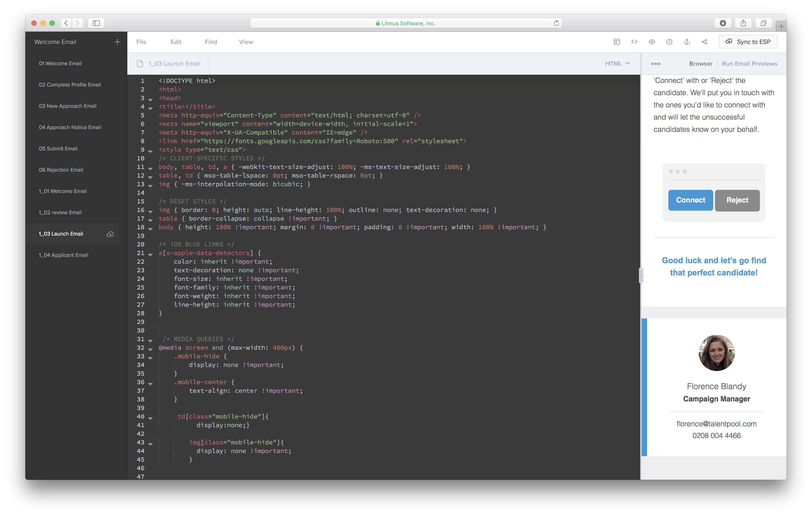Click Run Email Previews

point(749,64)
